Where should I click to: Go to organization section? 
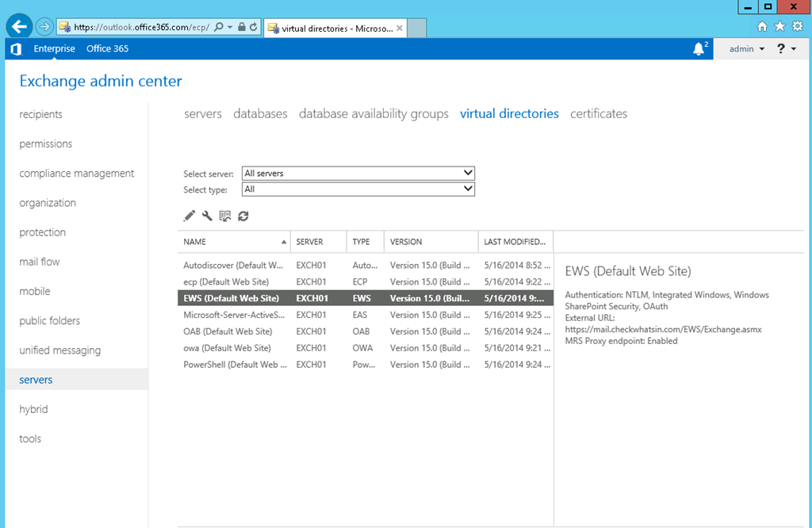coord(48,203)
